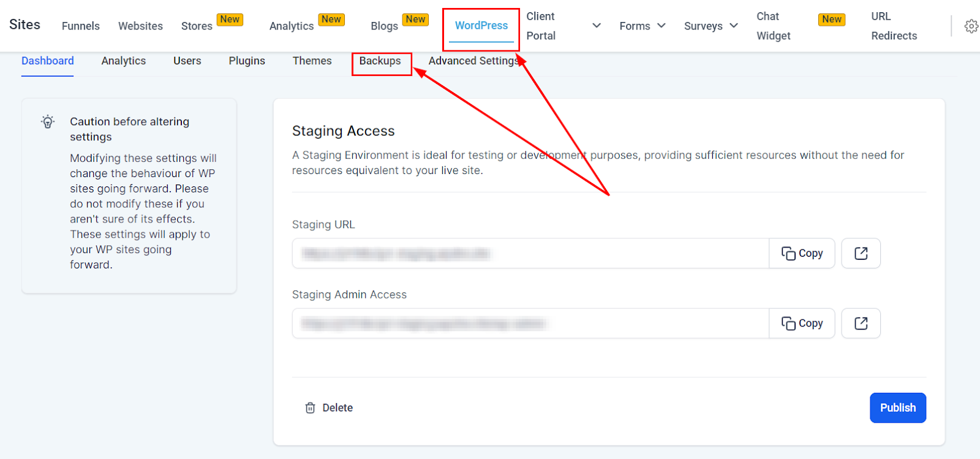Open Staging Admin Access external link icon
This screenshot has width=980, height=459.
[x=861, y=323]
